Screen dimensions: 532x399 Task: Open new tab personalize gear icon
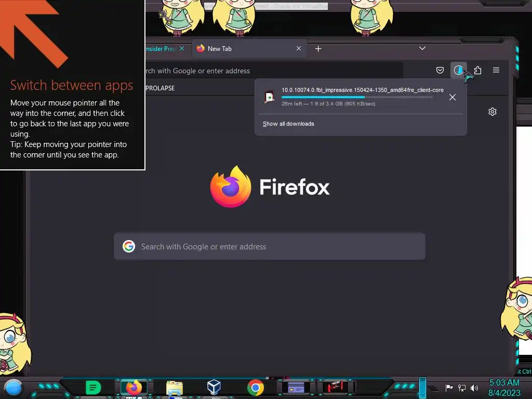(x=493, y=112)
